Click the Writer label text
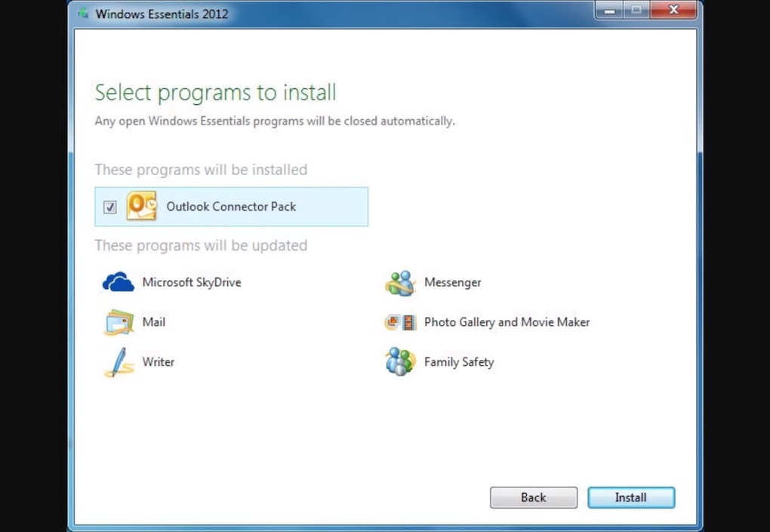770x532 pixels. tap(159, 362)
